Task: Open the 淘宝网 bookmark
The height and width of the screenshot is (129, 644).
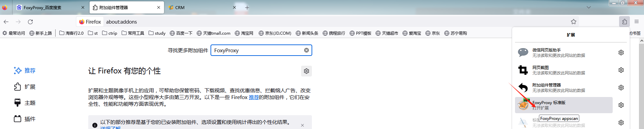Action: (x=244, y=33)
